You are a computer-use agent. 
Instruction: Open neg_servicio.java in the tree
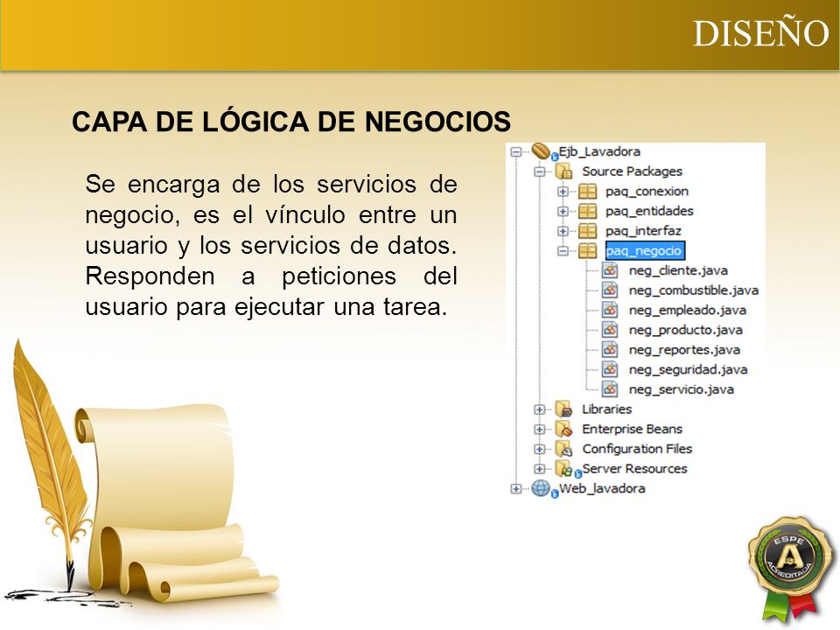click(x=682, y=389)
